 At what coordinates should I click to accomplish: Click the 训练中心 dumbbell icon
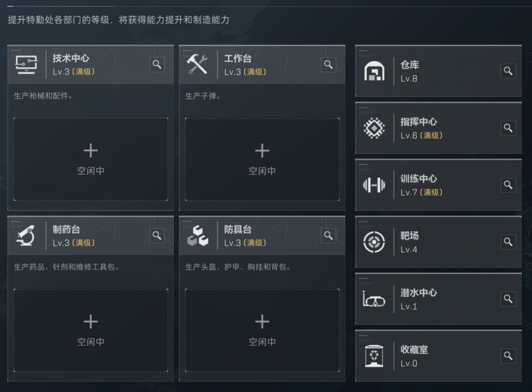[374, 185]
